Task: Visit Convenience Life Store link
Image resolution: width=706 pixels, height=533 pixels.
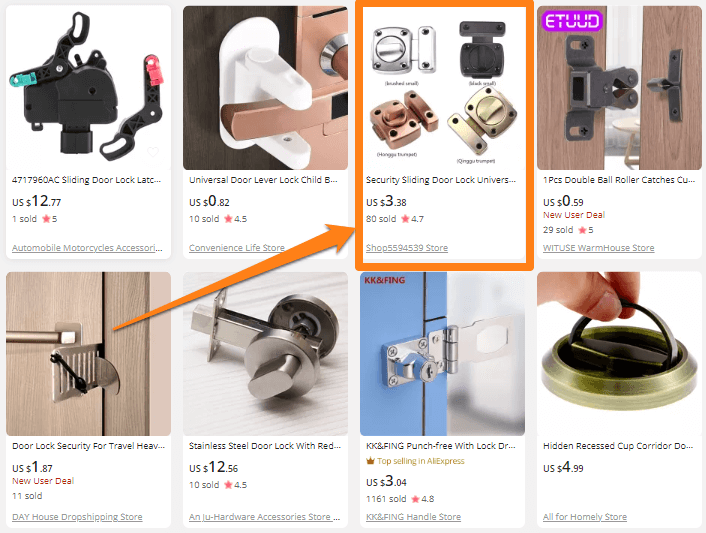Action: [x=237, y=248]
